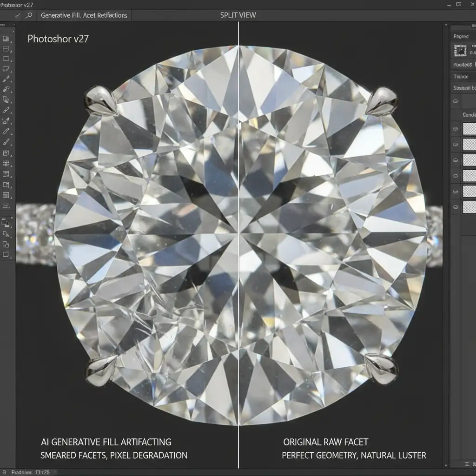Select the rectangle marquee tool in toolbar
476x476 pixels.
[x=6, y=59]
